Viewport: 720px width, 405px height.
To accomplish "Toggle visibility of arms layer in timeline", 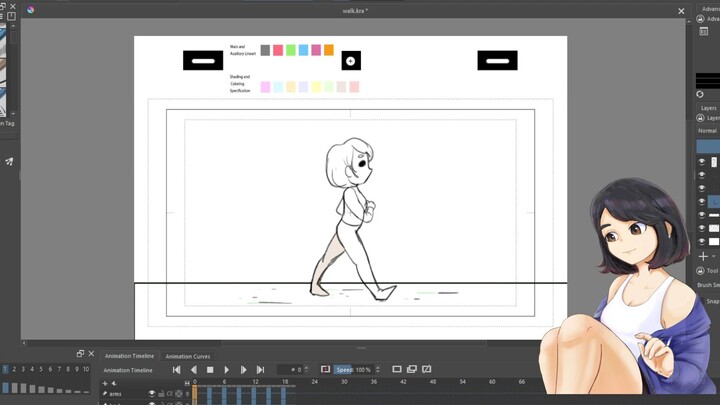I will (x=152, y=394).
